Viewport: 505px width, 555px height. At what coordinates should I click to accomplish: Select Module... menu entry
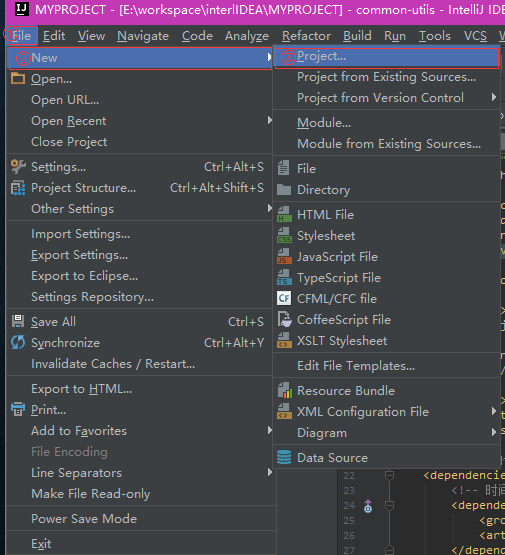pyautogui.click(x=387, y=122)
